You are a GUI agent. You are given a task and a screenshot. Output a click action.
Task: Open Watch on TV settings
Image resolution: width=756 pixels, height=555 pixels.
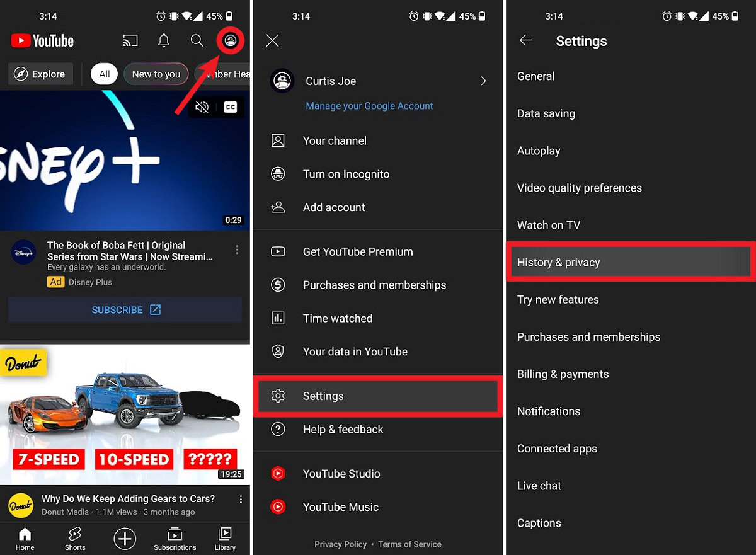[x=631, y=225]
